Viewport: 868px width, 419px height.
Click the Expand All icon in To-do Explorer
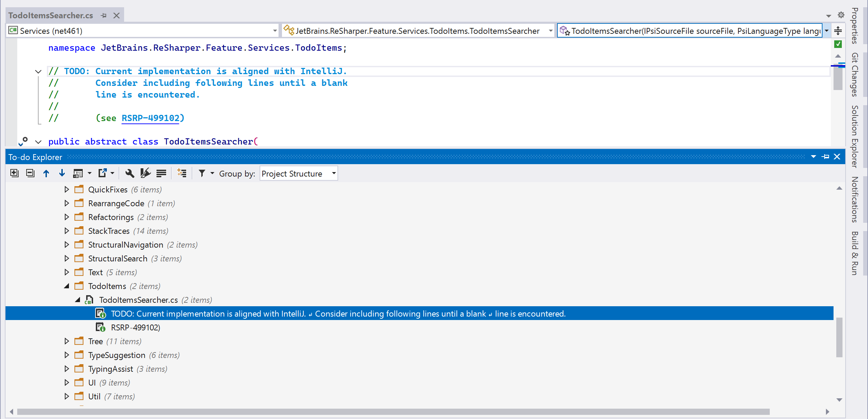point(14,173)
